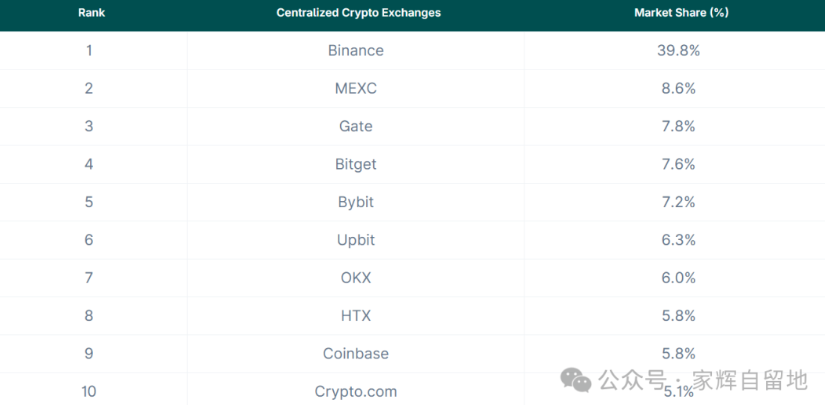825x405 pixels.
Task: Select the Crypto.com exchange name
Action: click(355, 391)
